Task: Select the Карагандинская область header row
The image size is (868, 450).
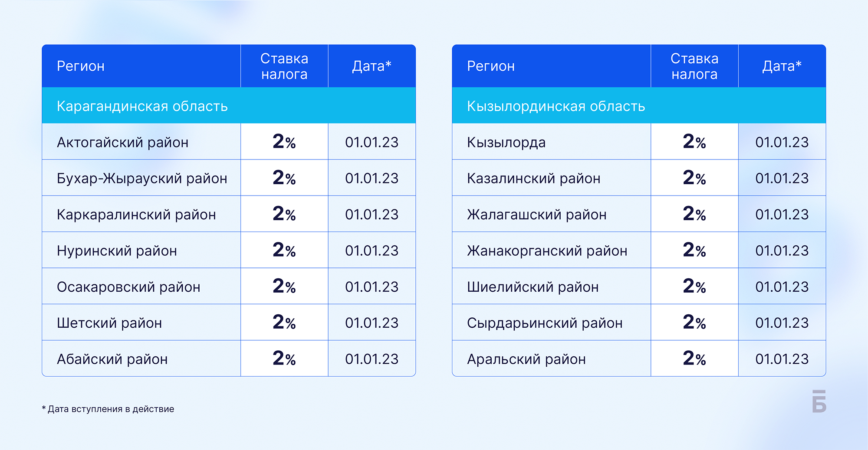Action: (229, 105)
